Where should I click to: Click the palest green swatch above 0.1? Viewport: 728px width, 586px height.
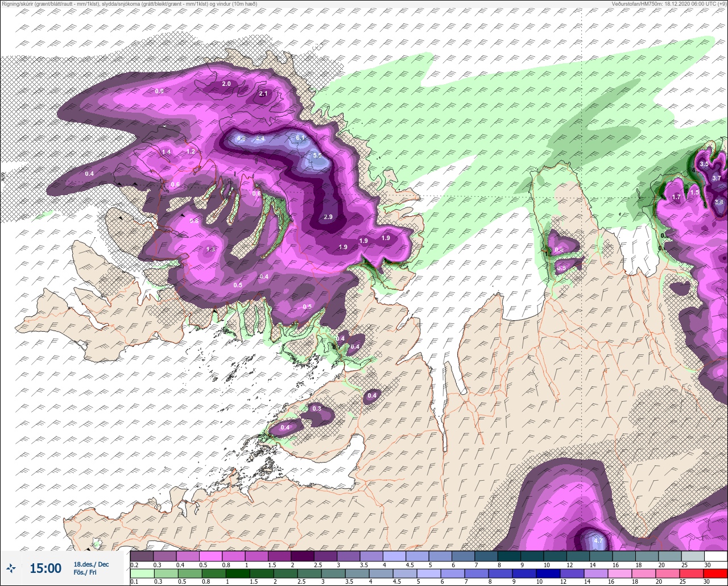click(142, 573)
